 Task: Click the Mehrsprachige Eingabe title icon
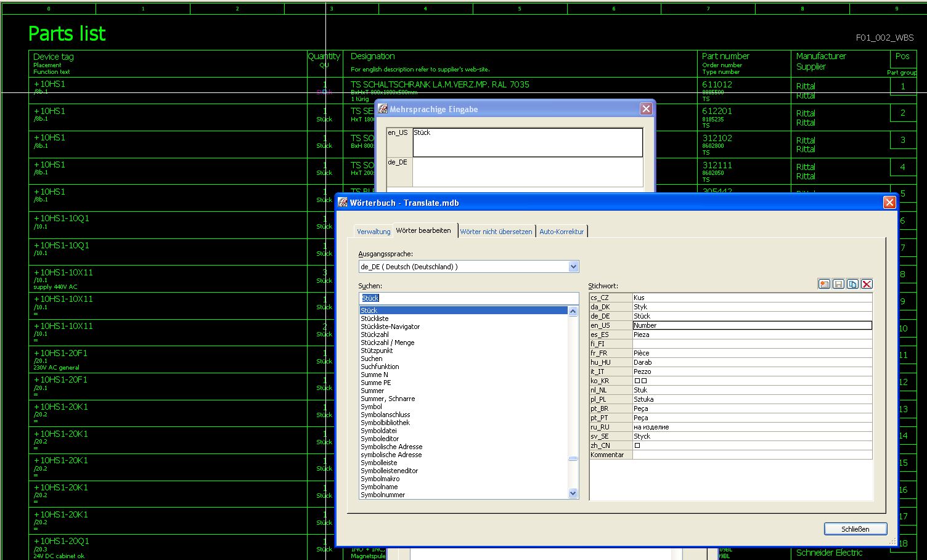(383, 109)
